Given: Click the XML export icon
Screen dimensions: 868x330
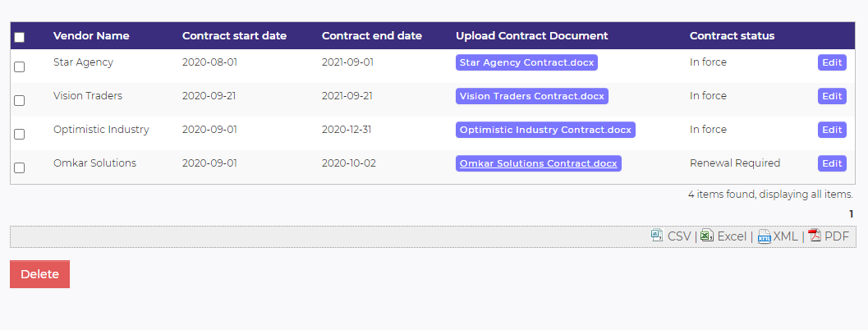Looking at the screenshot, I should click(764, 236).
